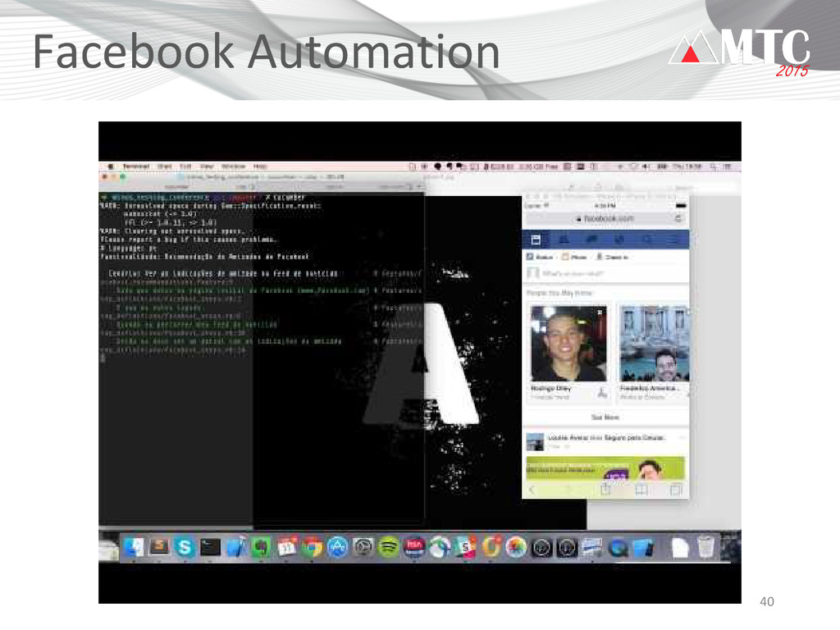Viewport: 840px width, 630px height.
Task: Tap Safari back arrow in simulator
Action: [x=532, y=490]
